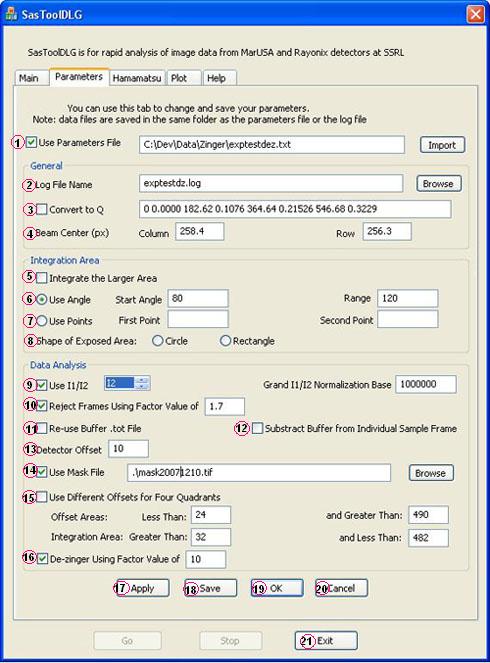This screenshot has width=490, height=663.
Task: Click the Apply button
Action: (142, 588)
